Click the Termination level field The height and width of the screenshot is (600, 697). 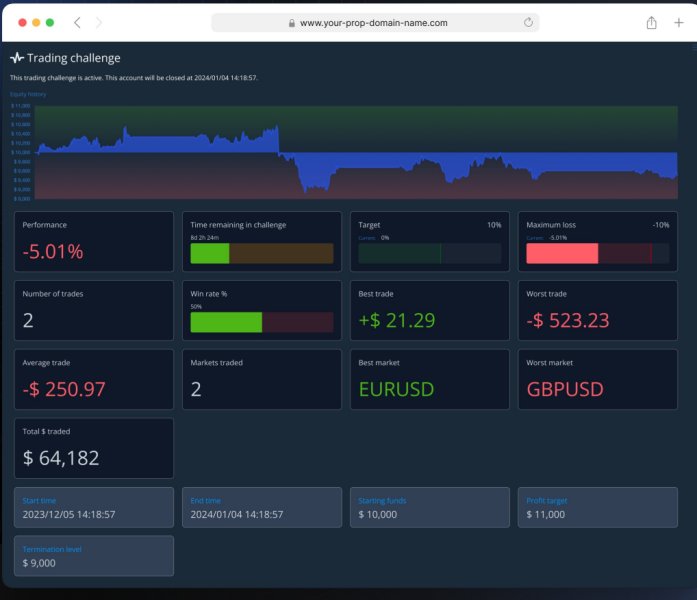coord(93,556)
